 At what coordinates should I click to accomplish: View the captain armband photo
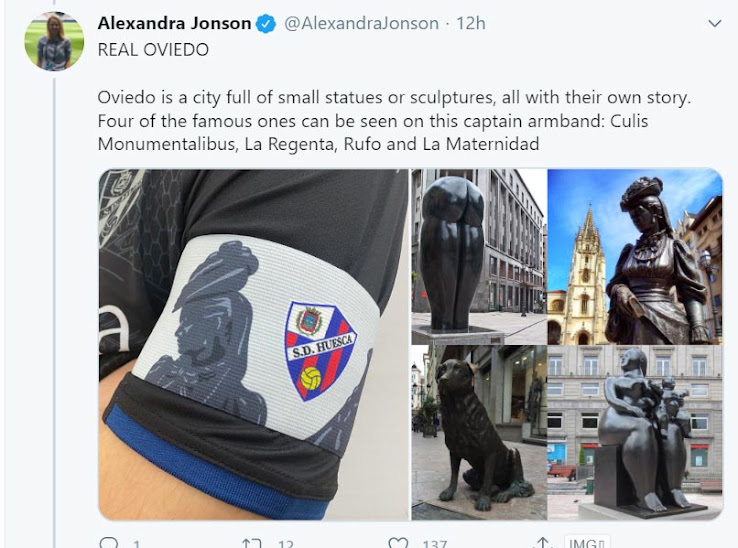tap(254, 344)
